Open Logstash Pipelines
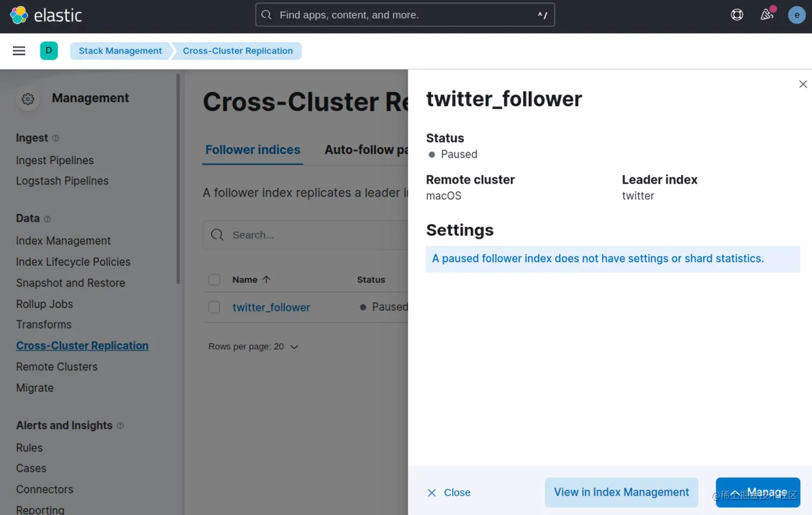This screenshot has height=515, width=812. 62,181
